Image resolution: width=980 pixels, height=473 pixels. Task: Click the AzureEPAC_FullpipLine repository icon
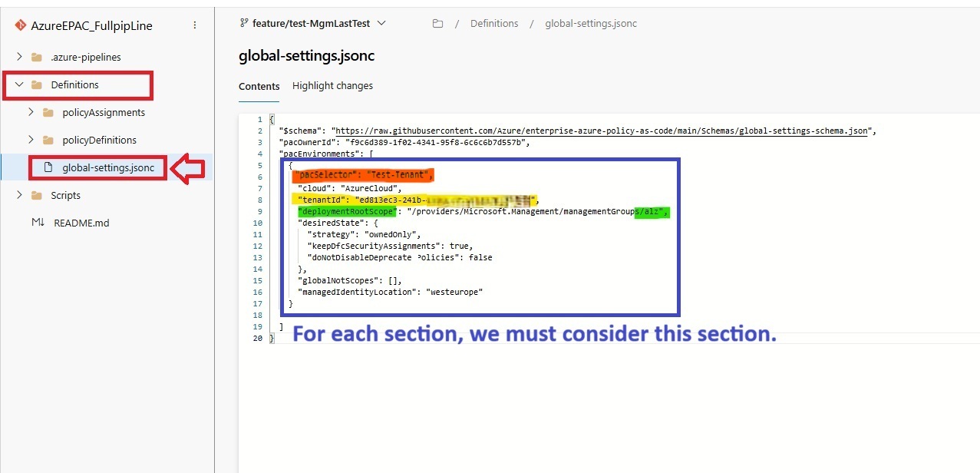click(x=18, y=25)
